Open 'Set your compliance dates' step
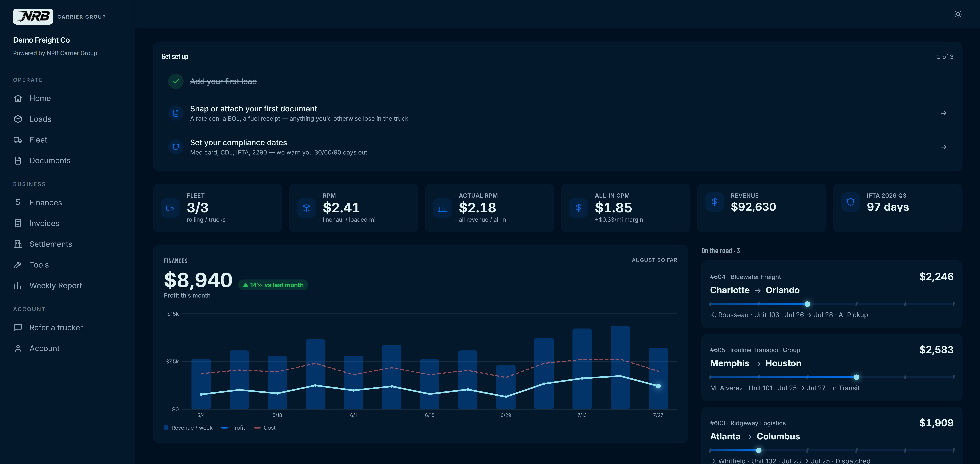The image size is (980, 464). coord(557,147)
